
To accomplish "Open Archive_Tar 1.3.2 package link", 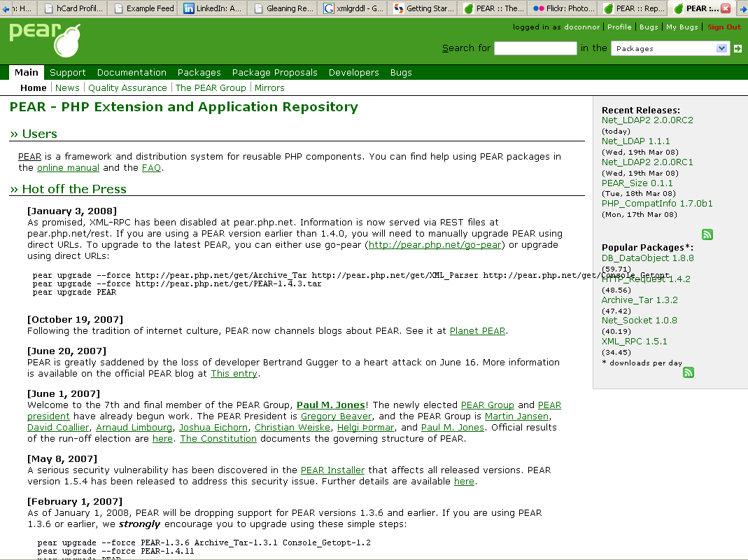I will (x=640, y=300).
